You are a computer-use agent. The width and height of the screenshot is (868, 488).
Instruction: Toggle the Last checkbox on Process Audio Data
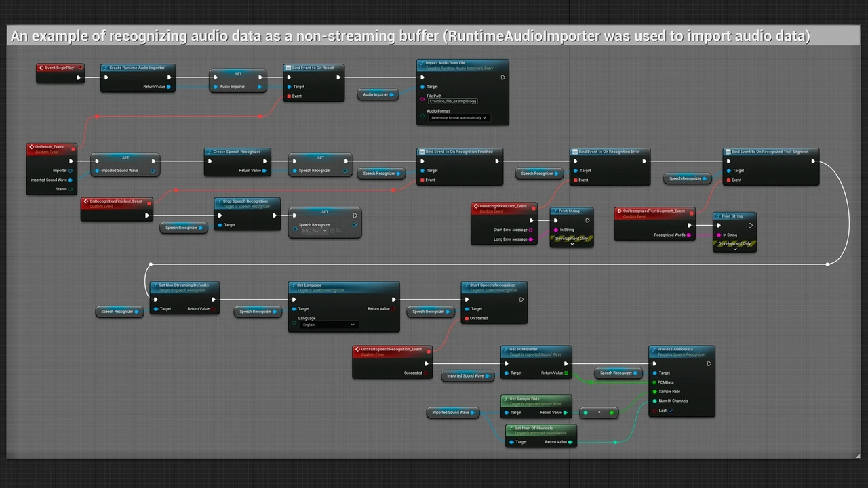671,411
